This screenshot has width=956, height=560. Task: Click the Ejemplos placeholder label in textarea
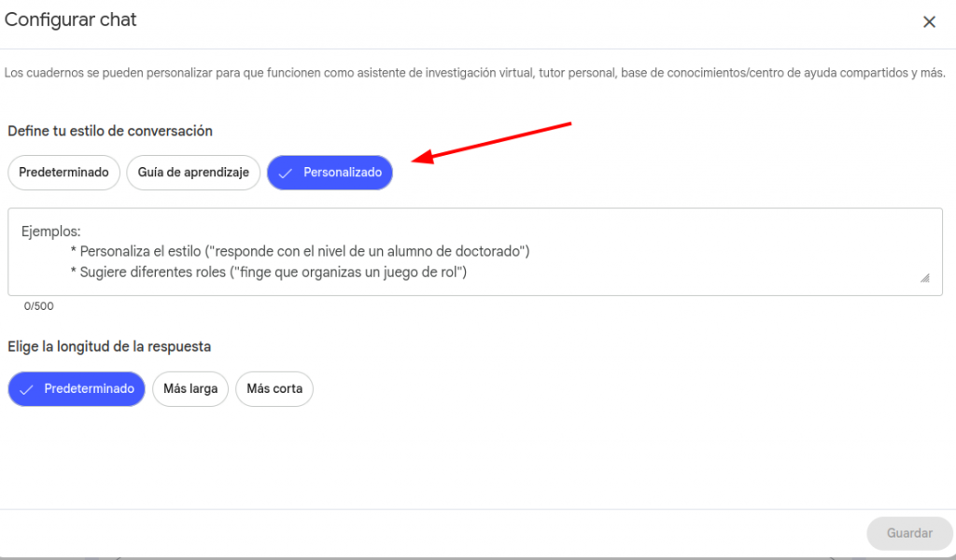click(x=51, y=231)
